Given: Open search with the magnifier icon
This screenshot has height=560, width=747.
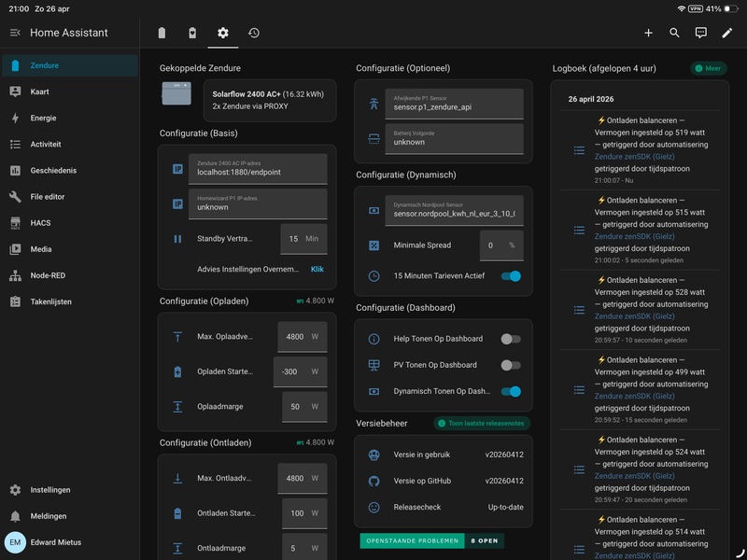Looking at the screenshot, I should point(674,33).
